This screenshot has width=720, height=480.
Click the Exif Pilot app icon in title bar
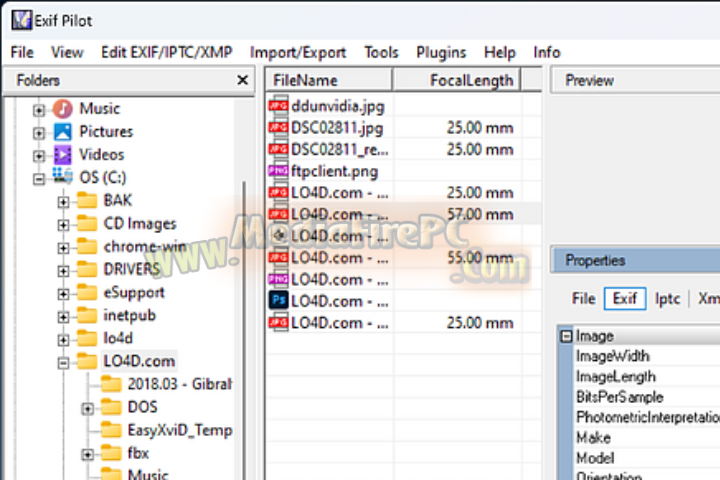point(21,20)
